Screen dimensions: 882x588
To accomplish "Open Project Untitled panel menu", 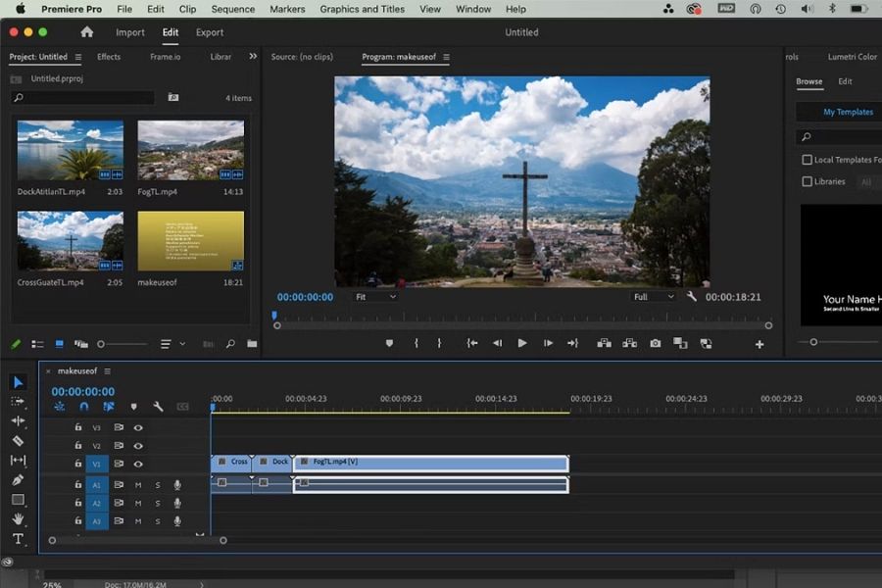I will 78,57.
